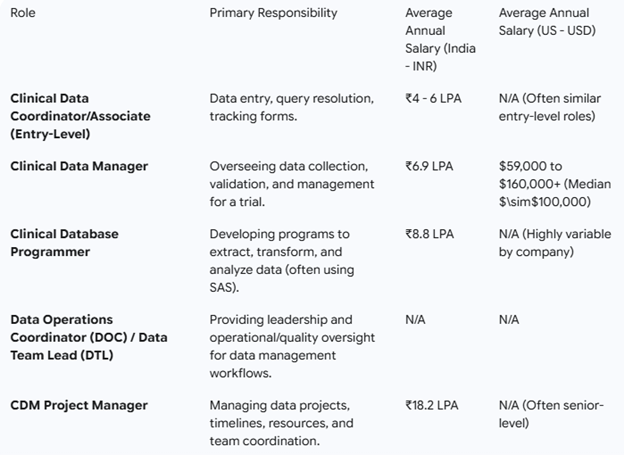624x455 pixels.
Task: Click the ₹8.8 LPA salary value
Action: pos(429,234)
